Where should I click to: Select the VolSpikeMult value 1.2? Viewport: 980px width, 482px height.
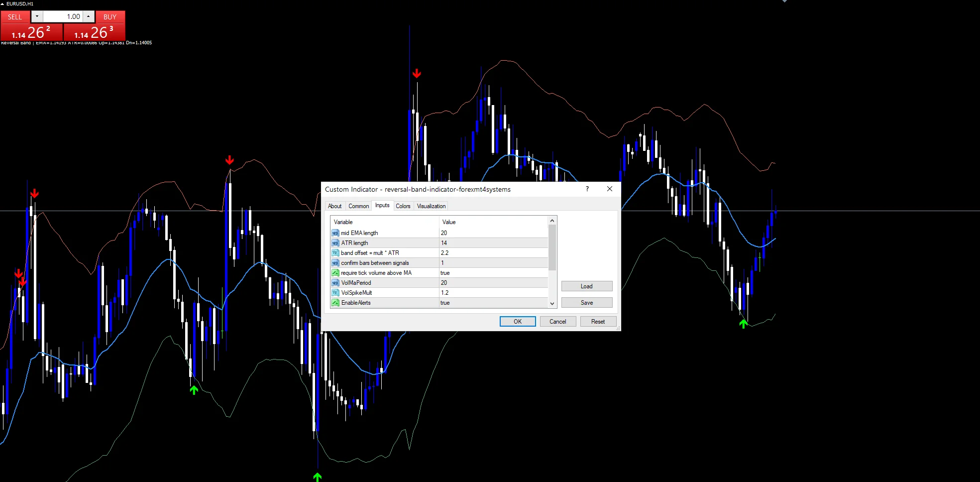pyautogui.click(x=493, y=293)
